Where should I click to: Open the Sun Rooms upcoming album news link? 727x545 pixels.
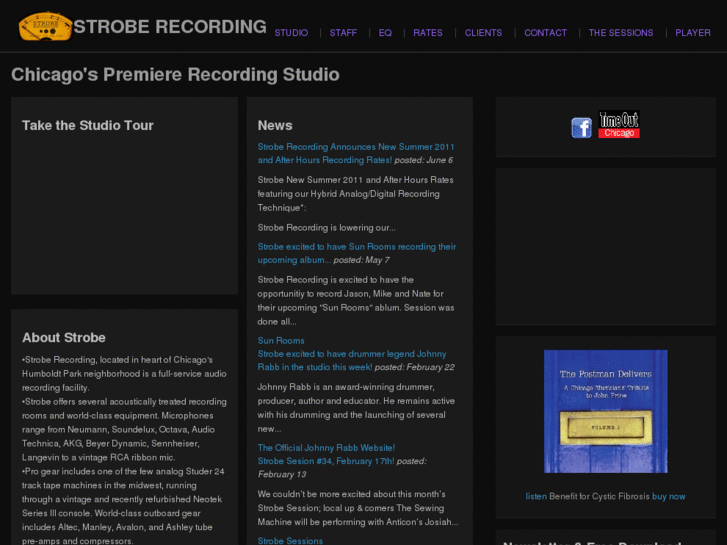click(x=357, y=253)
